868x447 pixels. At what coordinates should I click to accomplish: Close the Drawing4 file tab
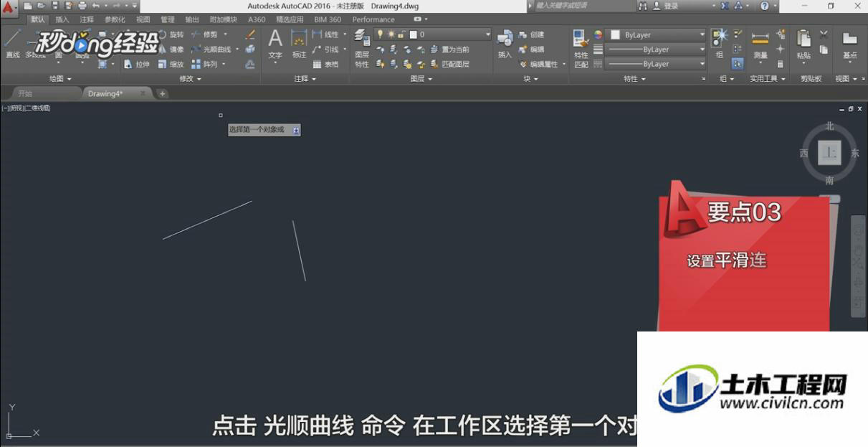click(143, 93)
